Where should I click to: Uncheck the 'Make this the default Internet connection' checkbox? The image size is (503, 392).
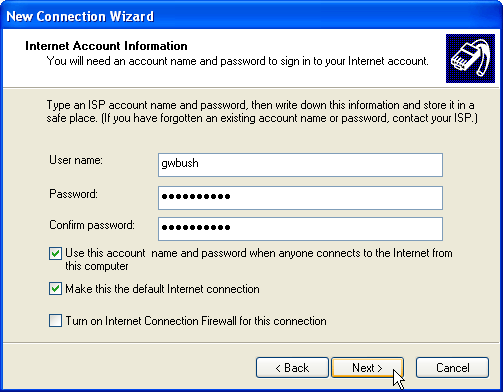[x=55, y=289]
